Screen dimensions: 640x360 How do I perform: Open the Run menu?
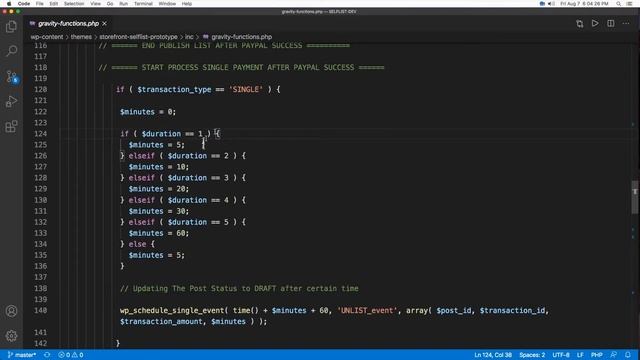[x=123, y=4]
